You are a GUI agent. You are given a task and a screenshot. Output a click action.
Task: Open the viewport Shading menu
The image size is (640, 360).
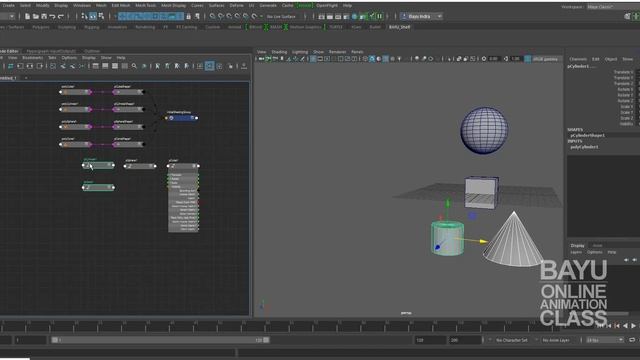coord(279,52)
